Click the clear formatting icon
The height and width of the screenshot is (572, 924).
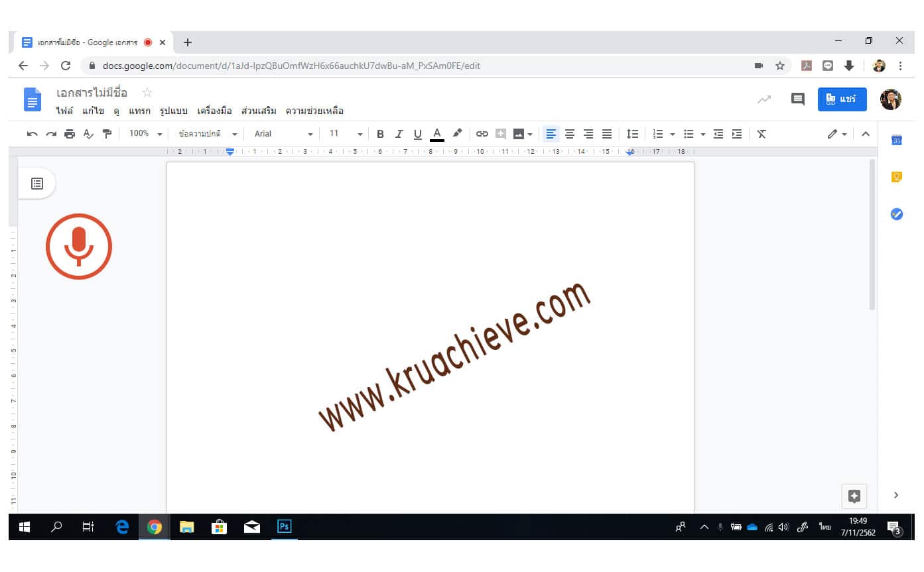(x=761, y=134)
